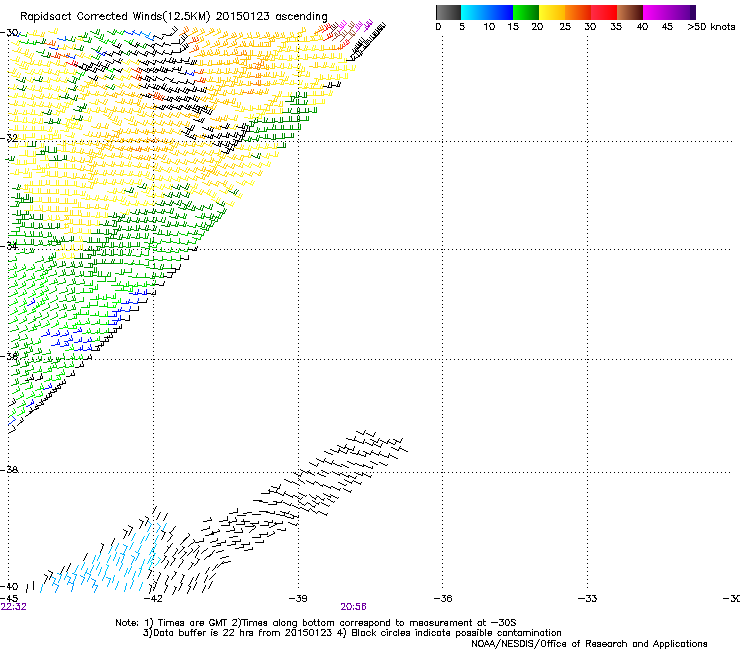Click the latitude label -40
Viewport: 740px width, 650px height.
pos(9,586)
